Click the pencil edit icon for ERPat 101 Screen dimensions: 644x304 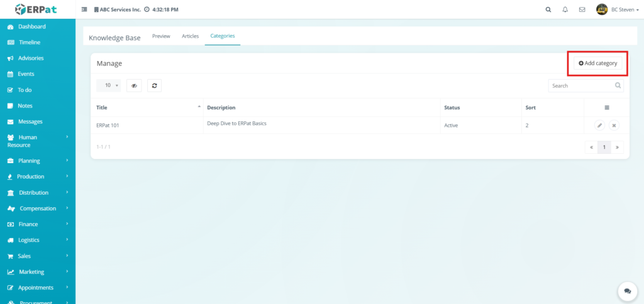pos(599,125)
